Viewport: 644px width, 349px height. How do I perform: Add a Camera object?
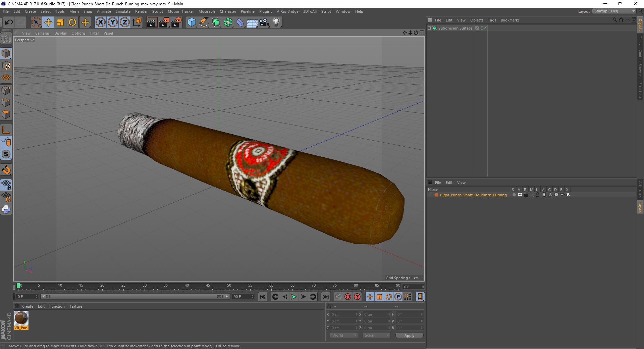[x=264, y=22]
